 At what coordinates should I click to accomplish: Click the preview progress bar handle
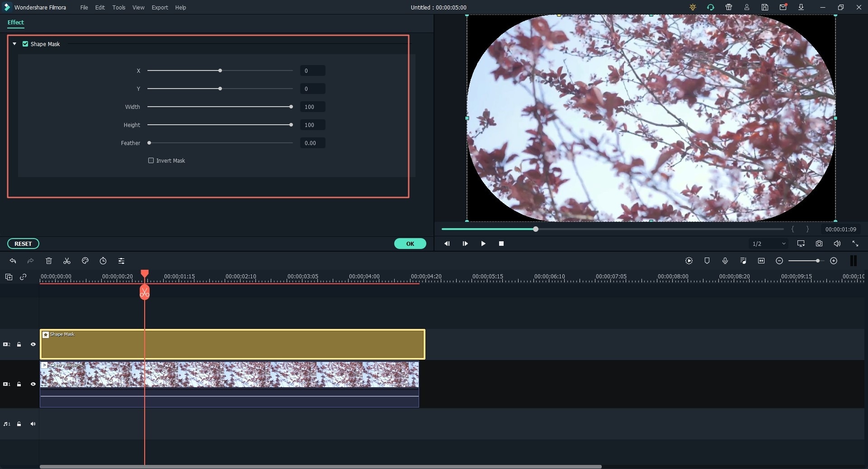coord(536,229)
